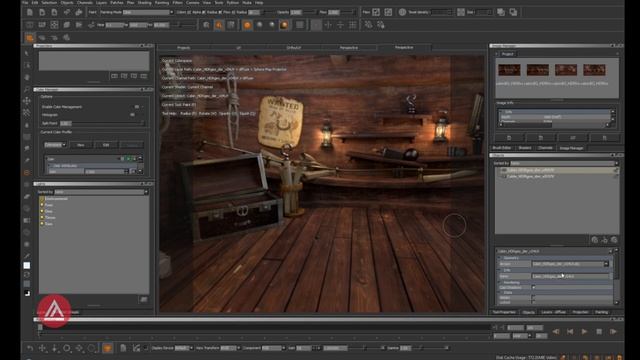
Task: Click the Open file icon in top toolbar
Action: pyautogui.click(x=42, y=13)
